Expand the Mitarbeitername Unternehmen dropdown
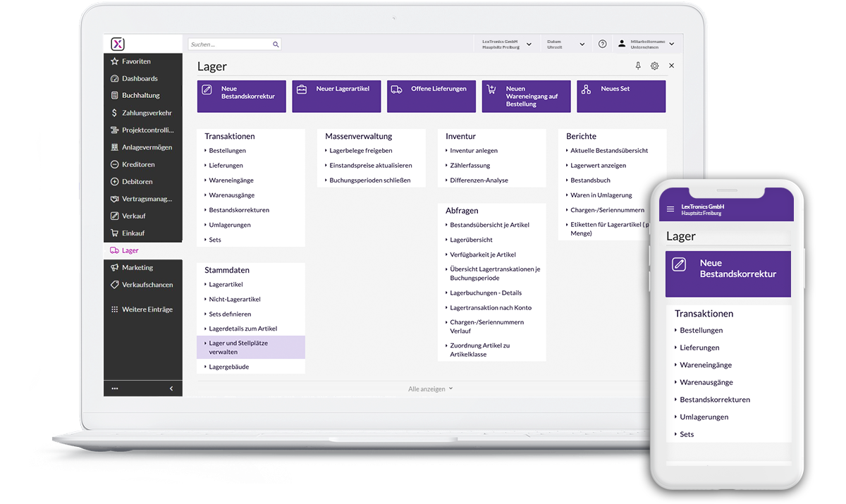The image size is (846, 504). tap(644, 43)
